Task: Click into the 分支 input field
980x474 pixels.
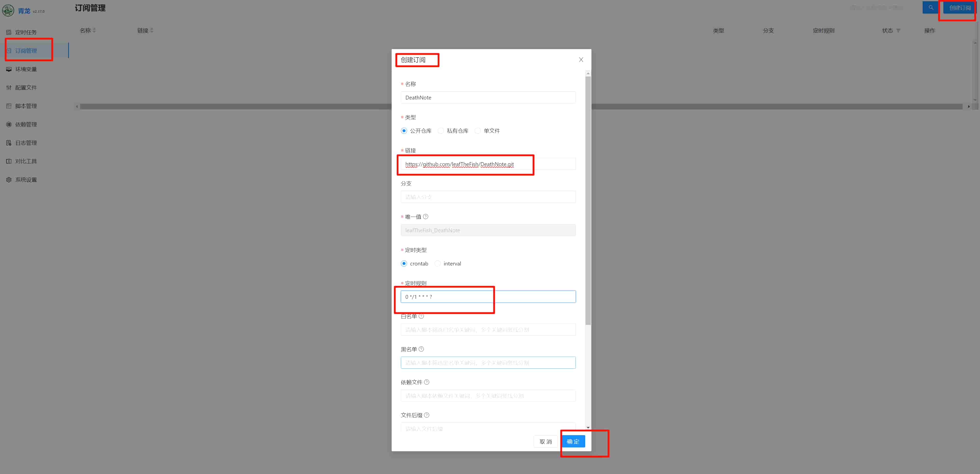Action: pos(488,197)
